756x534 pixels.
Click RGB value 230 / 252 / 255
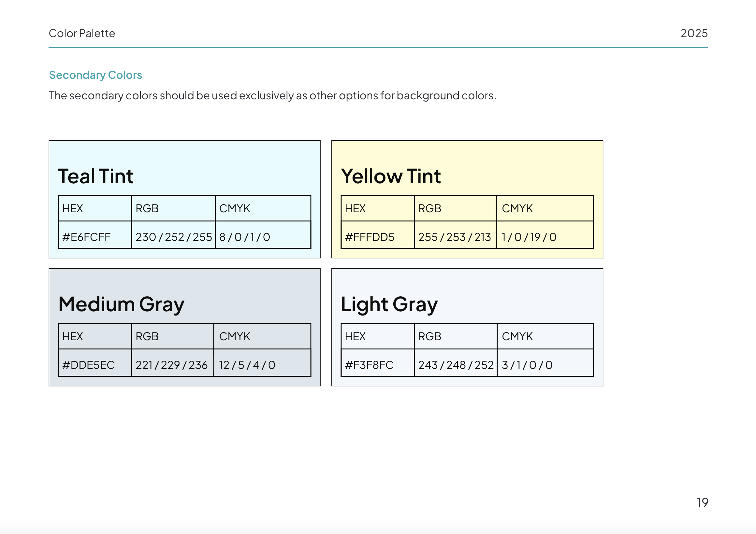[174, 237]
